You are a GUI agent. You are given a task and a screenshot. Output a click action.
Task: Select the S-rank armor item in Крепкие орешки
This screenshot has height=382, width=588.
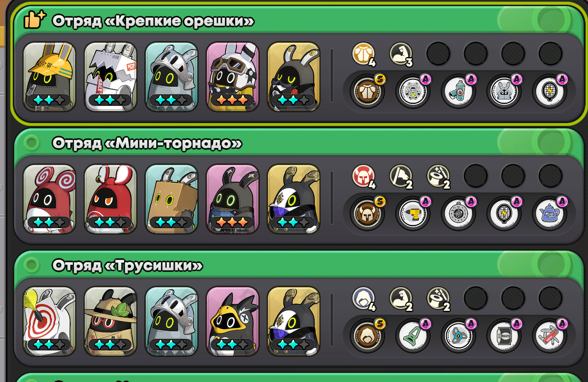[367, 91]
